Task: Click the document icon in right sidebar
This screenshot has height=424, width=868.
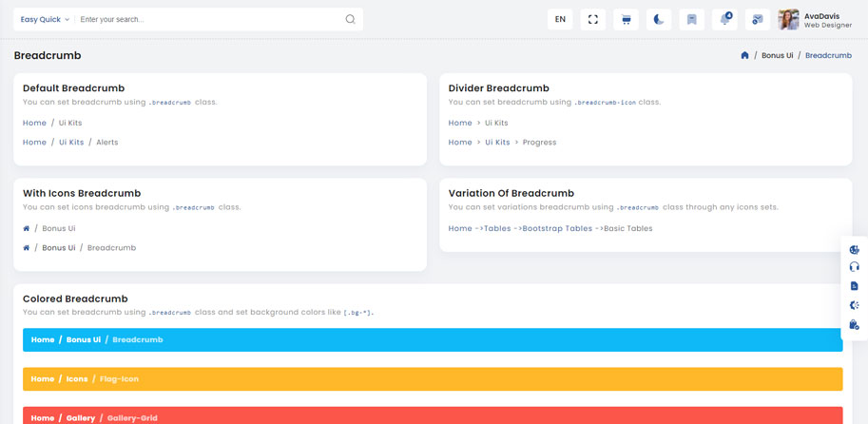Action: (x=854, y=286)
